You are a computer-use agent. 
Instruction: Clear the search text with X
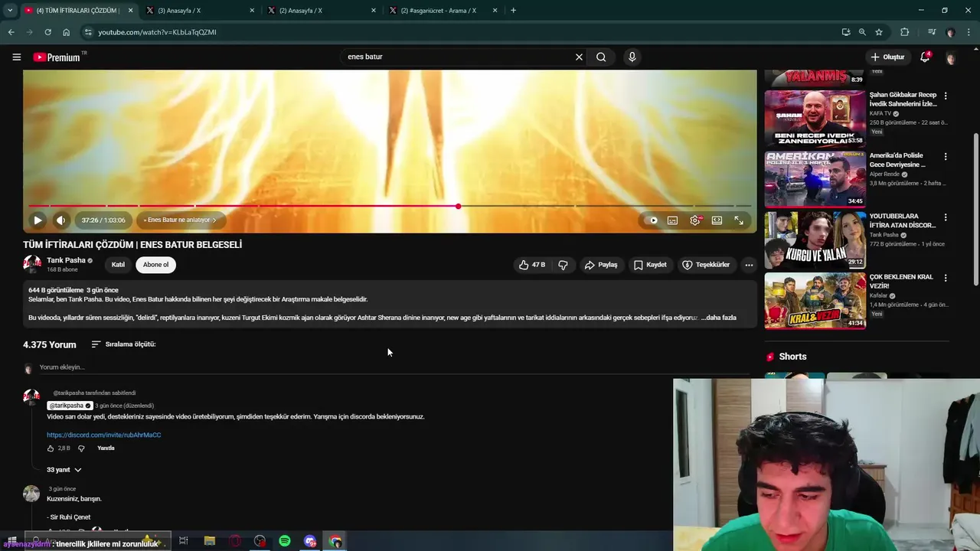pyautogui.click(x=579, y=57)
